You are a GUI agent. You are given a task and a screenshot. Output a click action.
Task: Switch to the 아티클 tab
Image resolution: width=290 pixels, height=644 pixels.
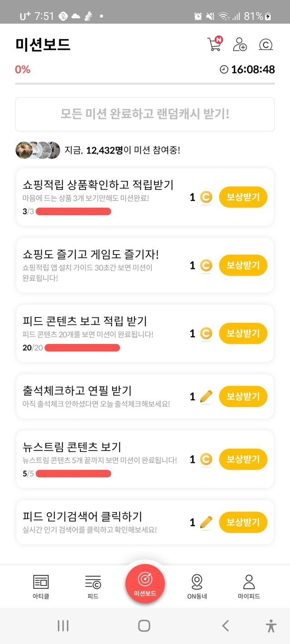[x=41, y=586]
